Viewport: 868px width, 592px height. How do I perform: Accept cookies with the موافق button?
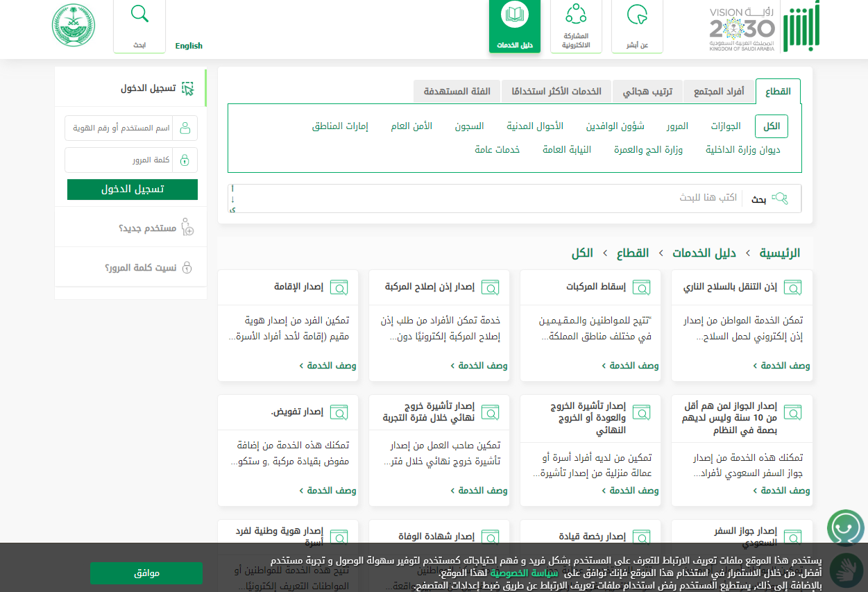tap(146, 573)
